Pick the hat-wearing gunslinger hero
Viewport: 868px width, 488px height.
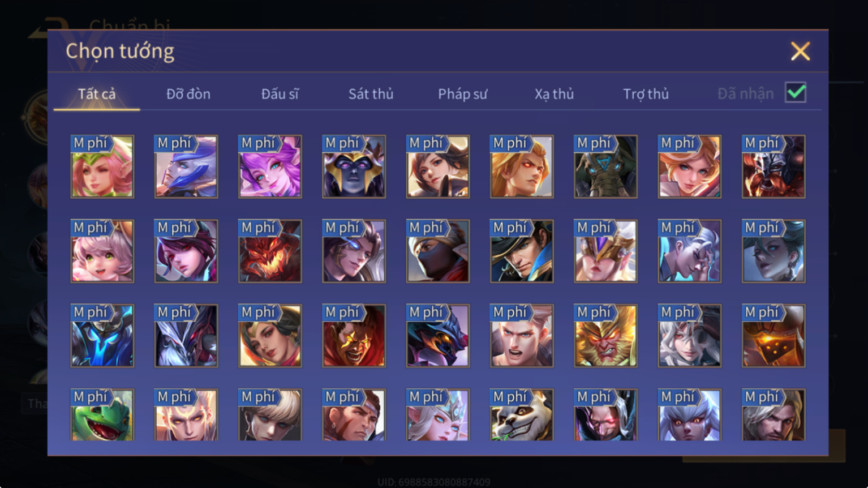pyautogui.click(x=522, y=251)
